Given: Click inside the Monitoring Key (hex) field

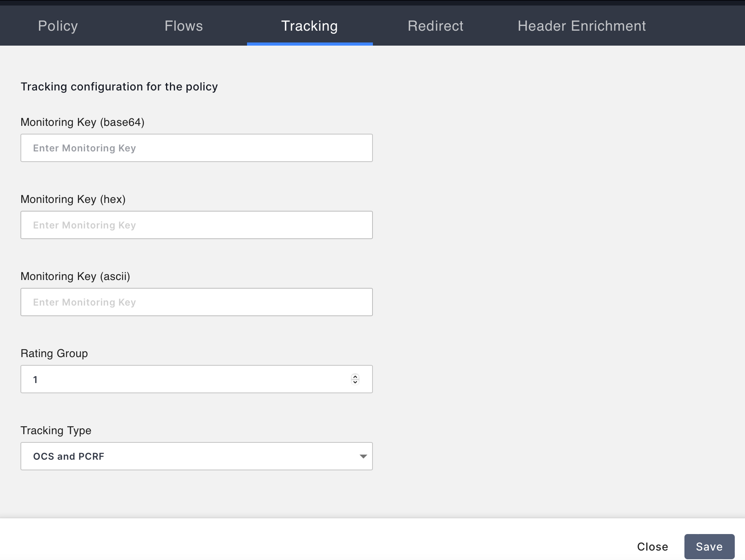Looking at the screenshot, I should 196,225.
